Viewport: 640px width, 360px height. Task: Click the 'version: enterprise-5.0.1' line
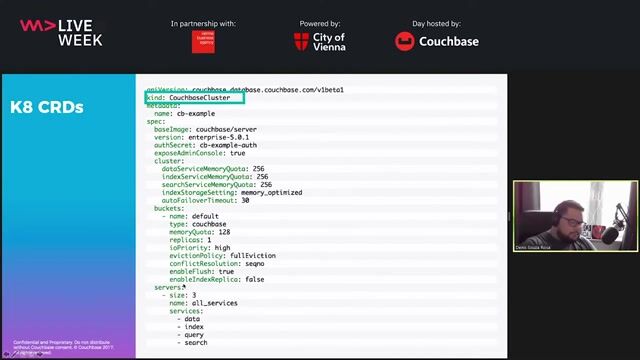tap(202, 137)
